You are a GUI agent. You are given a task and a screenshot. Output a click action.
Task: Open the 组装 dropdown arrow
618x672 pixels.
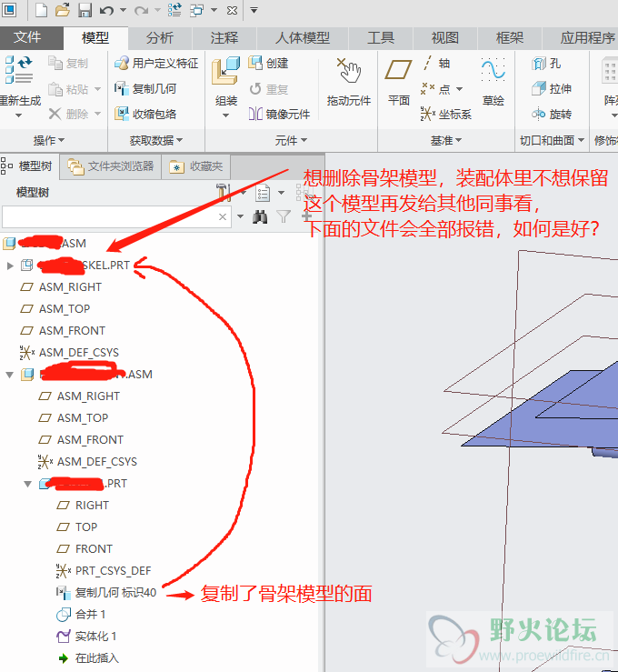[226, 115]
